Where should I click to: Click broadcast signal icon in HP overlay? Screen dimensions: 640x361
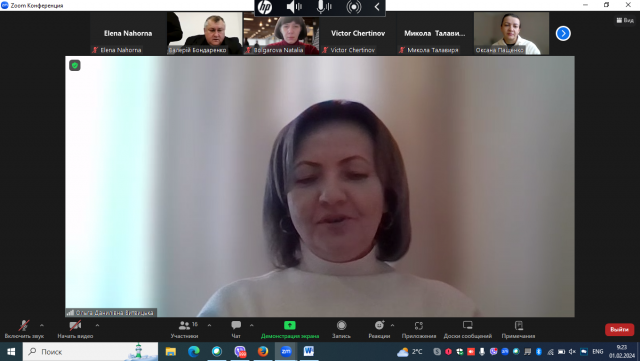pyautogui.click(x=353, y=7)
